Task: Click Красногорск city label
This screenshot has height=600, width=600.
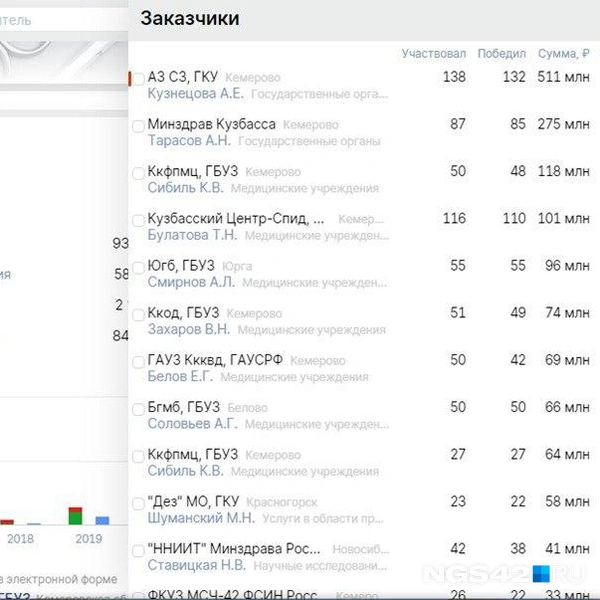Action: click(x=282, y=502)
